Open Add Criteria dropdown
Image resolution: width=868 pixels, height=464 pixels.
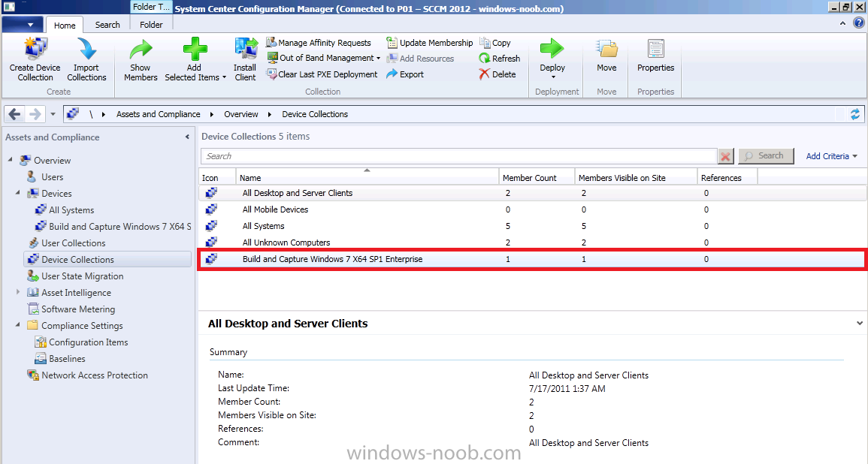(x=831, y=156)
